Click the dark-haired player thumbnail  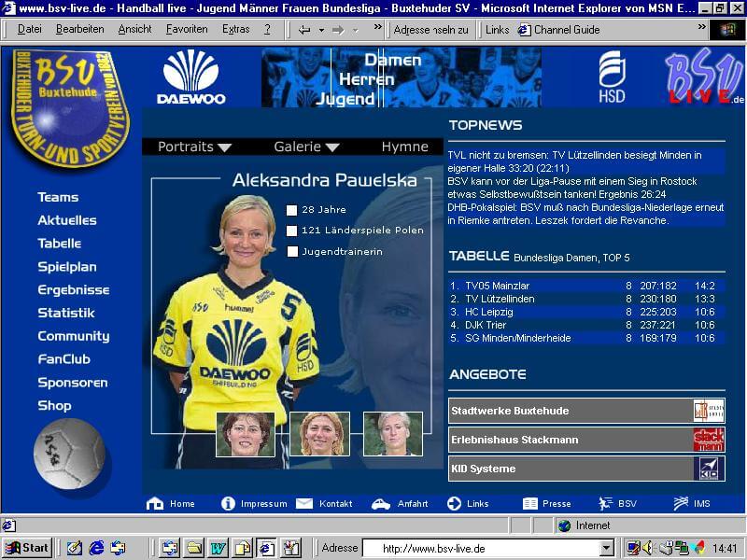tap(246, 434)
